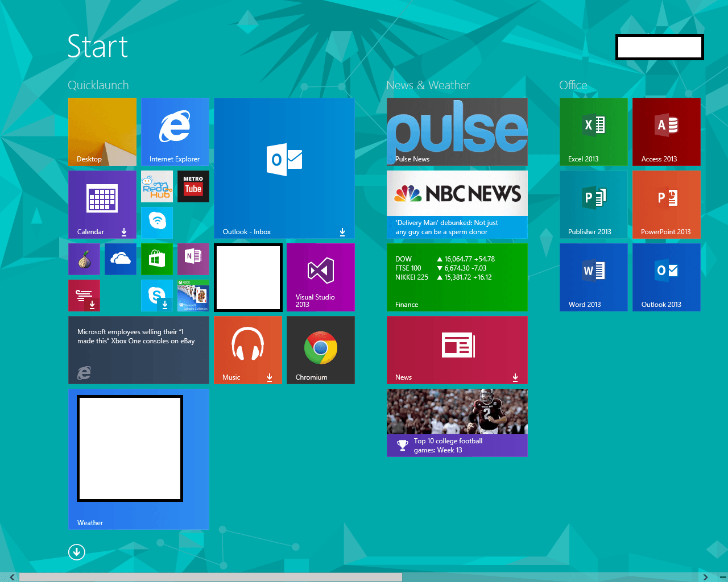Launch Publisher 2013 tile
The width and height of the screenshot is (728, 582).
pos(594,205)
